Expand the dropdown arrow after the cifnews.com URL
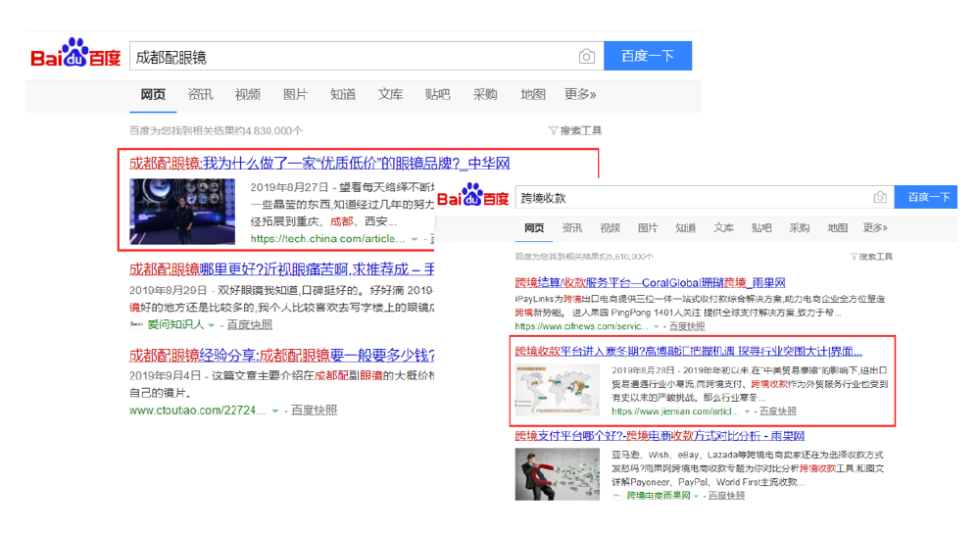The image size is (980, 533). pyautogui.click(x=656, y=327)
